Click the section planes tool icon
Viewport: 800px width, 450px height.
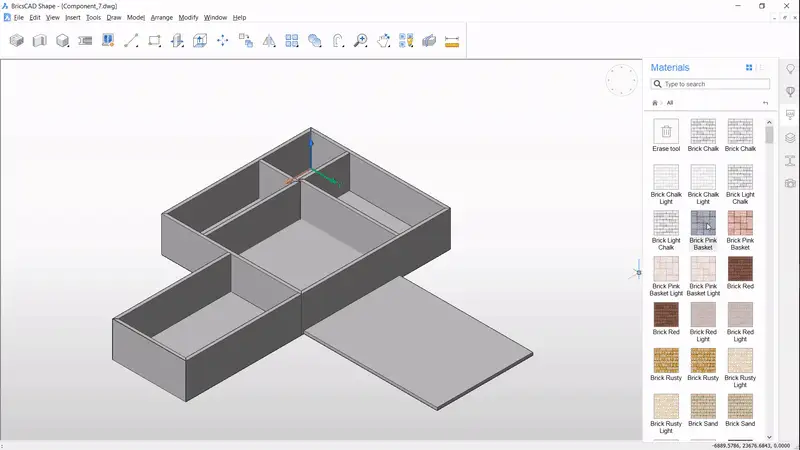coord(429,40)
